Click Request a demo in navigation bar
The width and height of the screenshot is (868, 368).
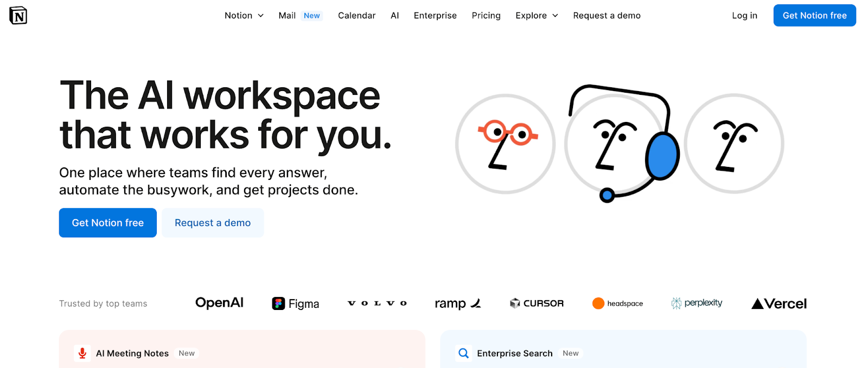click(x=607, y=16)
